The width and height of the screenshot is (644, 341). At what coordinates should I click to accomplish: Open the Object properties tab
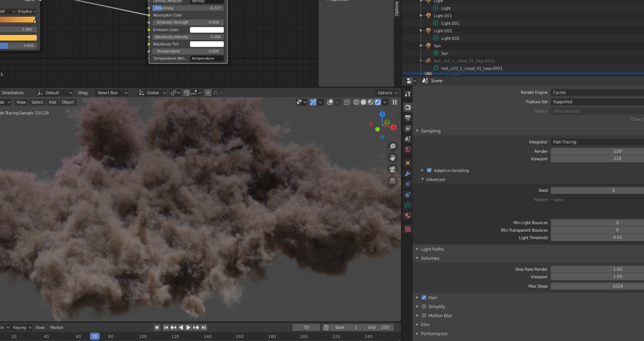coord(408,163)
